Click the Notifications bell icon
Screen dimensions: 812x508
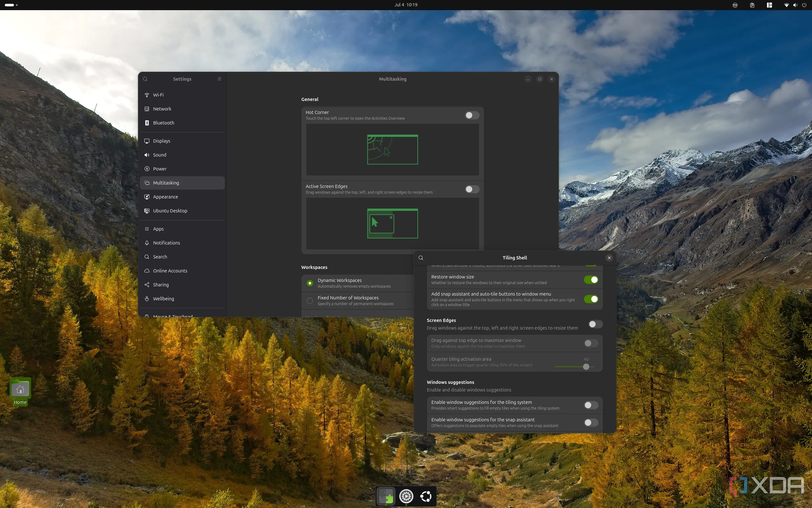147,243
